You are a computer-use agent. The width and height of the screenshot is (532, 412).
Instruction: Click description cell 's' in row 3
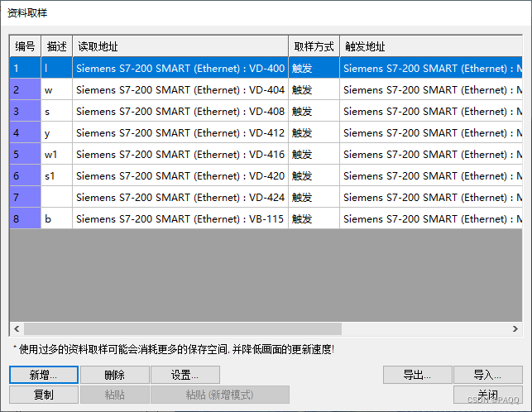pos(56,111)
